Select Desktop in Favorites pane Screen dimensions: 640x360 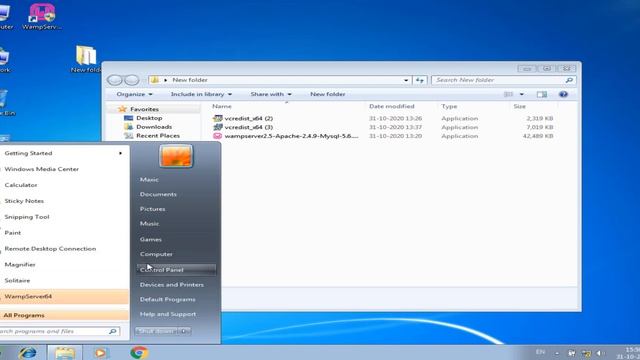click(x=149, y=118)
